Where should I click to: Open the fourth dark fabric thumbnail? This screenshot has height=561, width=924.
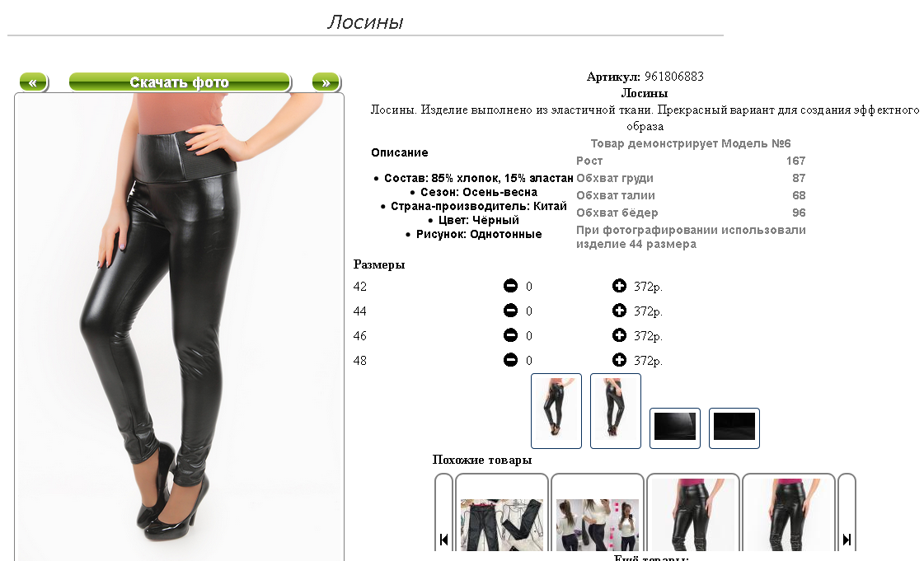click(734, 428)
